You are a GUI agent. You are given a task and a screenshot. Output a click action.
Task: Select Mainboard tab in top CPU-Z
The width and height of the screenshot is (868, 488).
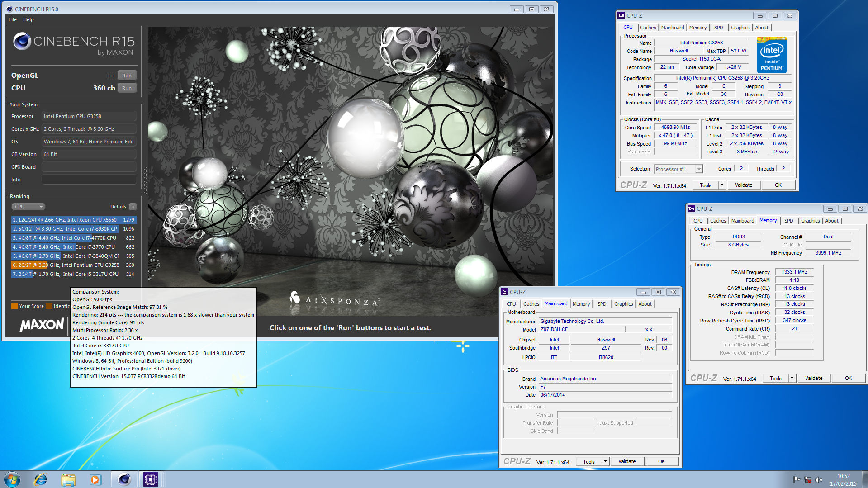tap(673, 28)
